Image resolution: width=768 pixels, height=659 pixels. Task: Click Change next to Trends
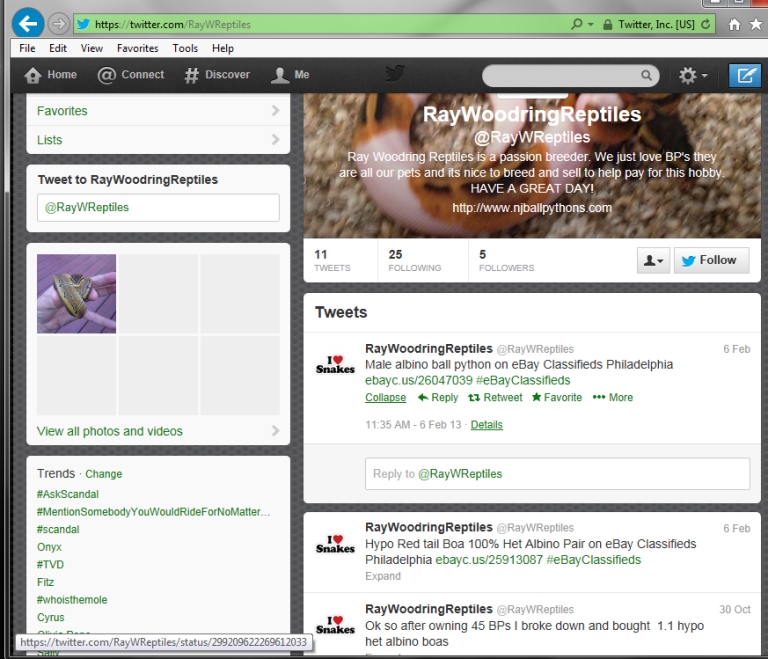click(x=103, y=474)
